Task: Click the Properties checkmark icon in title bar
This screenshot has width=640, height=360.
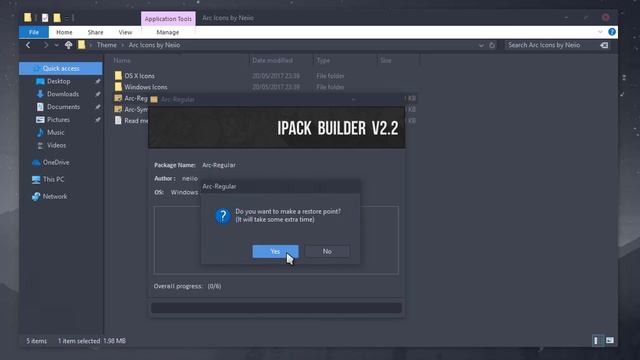Action: tap(45, 18)
